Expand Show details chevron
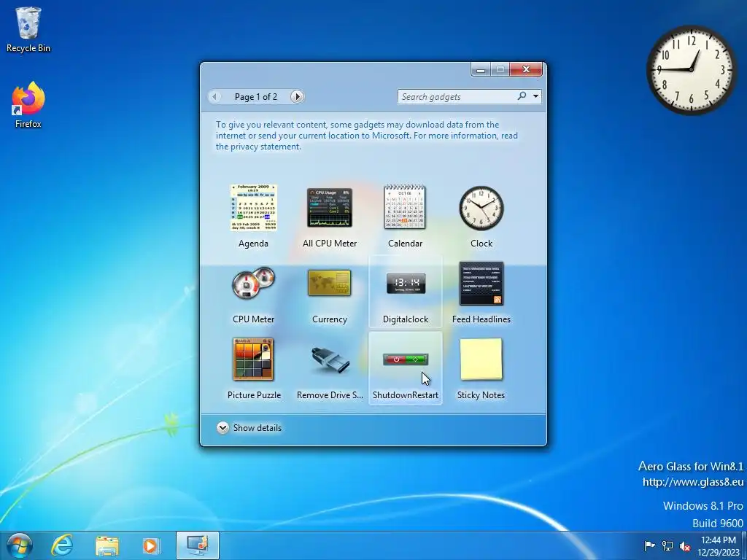 (222, 427)
